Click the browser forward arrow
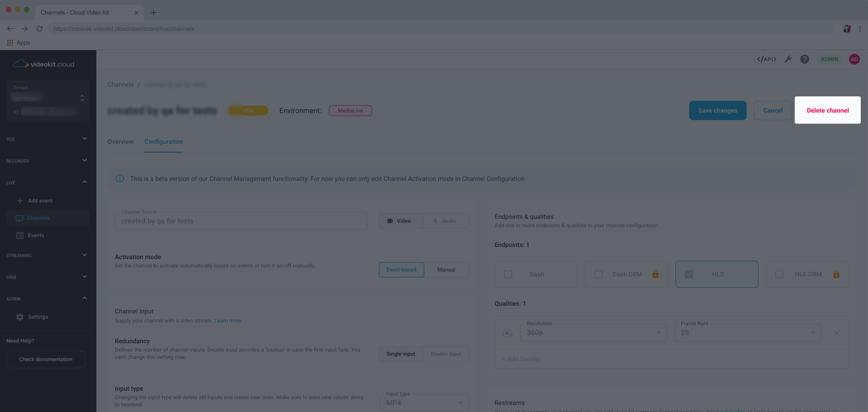The width and height of the screenshot is (868, 412). (24, 28)
